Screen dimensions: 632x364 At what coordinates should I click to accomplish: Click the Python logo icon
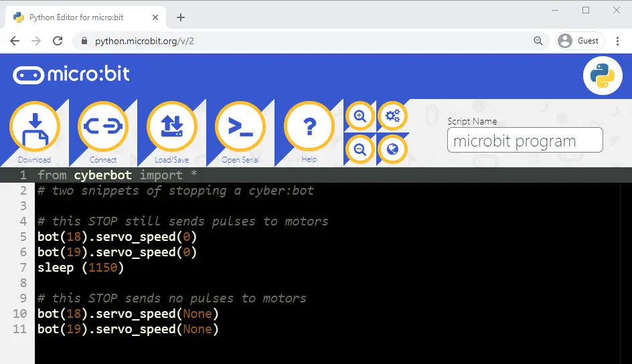click(x=603, y=76)
